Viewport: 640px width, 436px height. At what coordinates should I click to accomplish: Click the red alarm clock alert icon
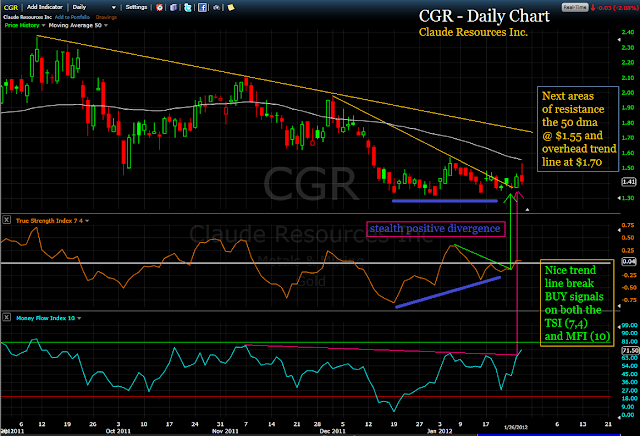[160, 7]
